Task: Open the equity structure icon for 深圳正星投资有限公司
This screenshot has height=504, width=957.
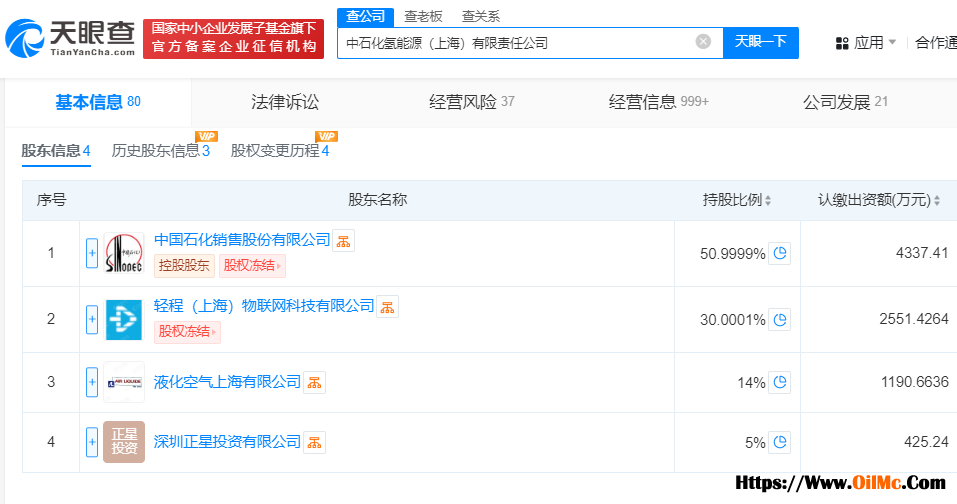Action: pyautogui.click(x=314, y=442)
